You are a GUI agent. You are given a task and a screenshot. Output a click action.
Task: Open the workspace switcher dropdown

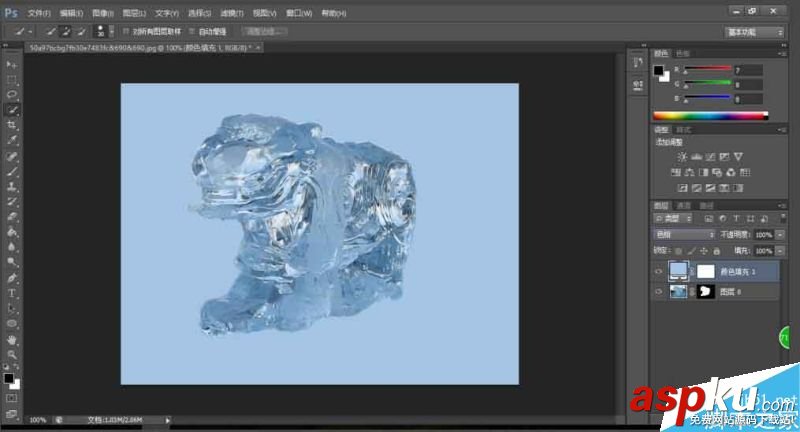(x=754, y=33)
